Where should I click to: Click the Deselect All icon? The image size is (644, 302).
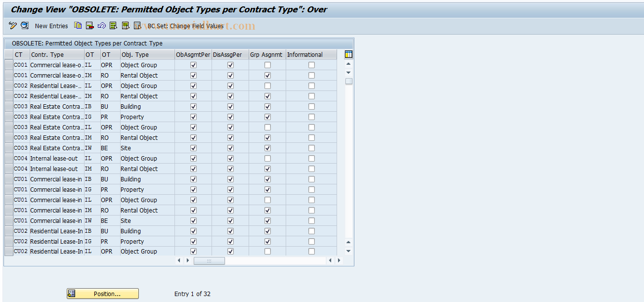tap(137, 26)
